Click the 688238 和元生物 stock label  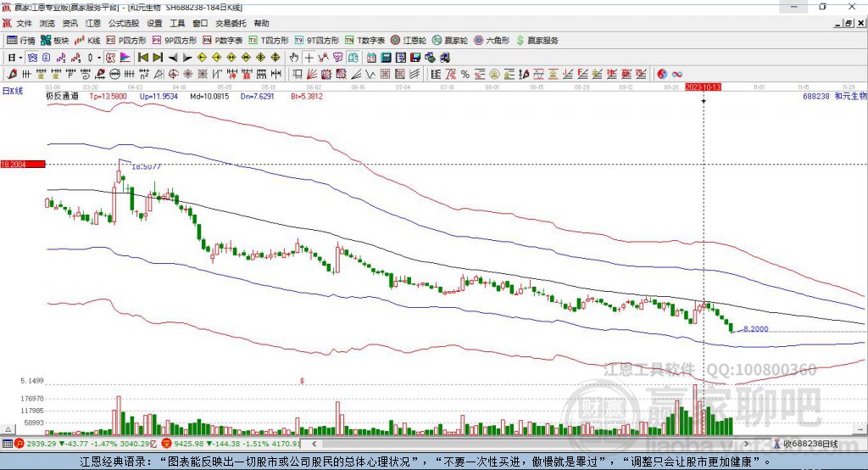tap(835, 96)
